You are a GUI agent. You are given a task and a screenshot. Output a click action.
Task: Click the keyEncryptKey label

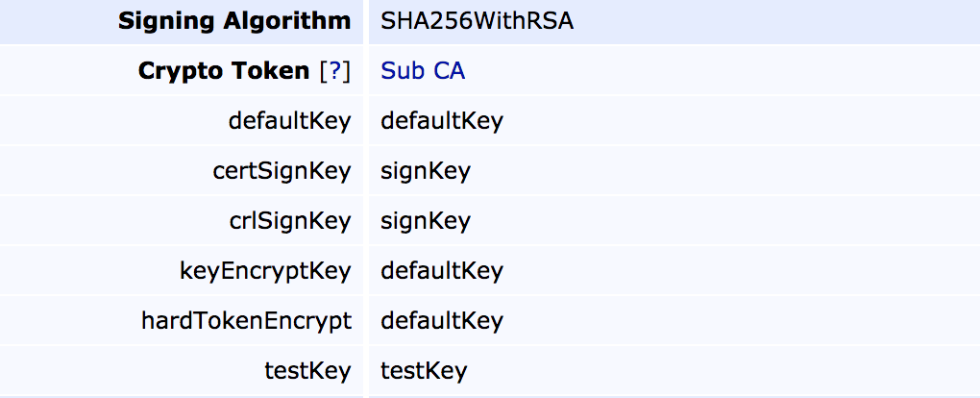pos(265,271)
